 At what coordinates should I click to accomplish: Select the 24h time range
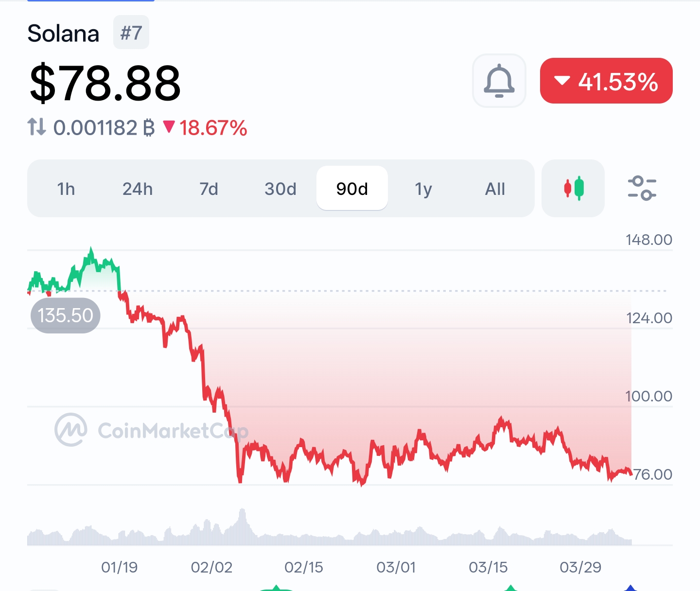point(138,189)
